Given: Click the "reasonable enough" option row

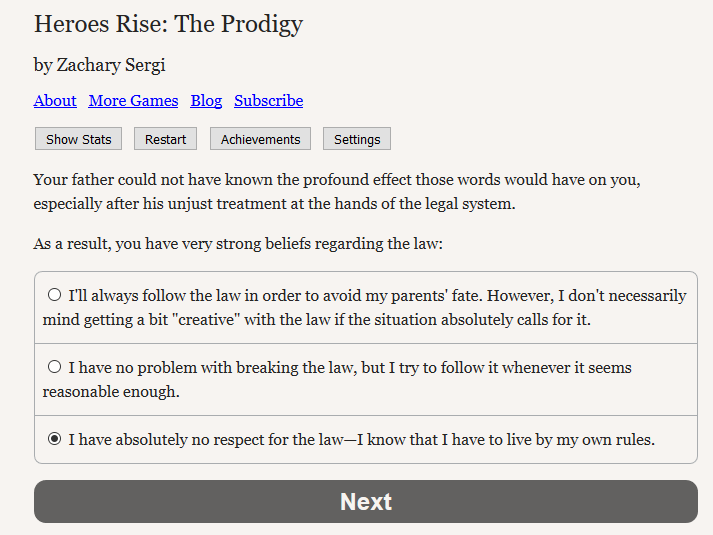Looking at the screenshot, I should [x=366, y=380].
